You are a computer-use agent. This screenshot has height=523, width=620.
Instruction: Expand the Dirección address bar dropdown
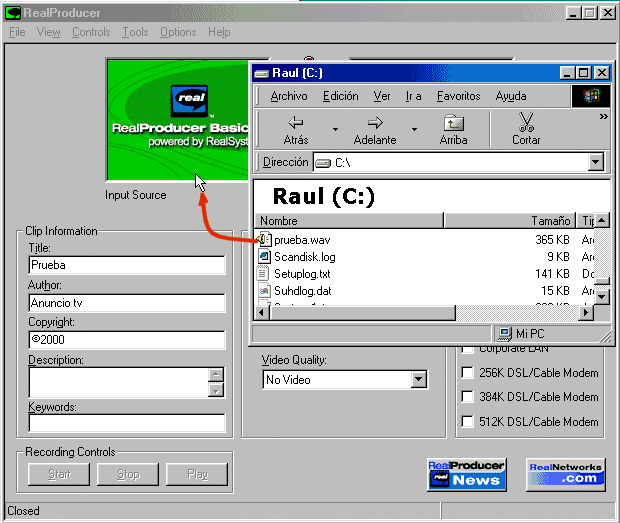596,162
